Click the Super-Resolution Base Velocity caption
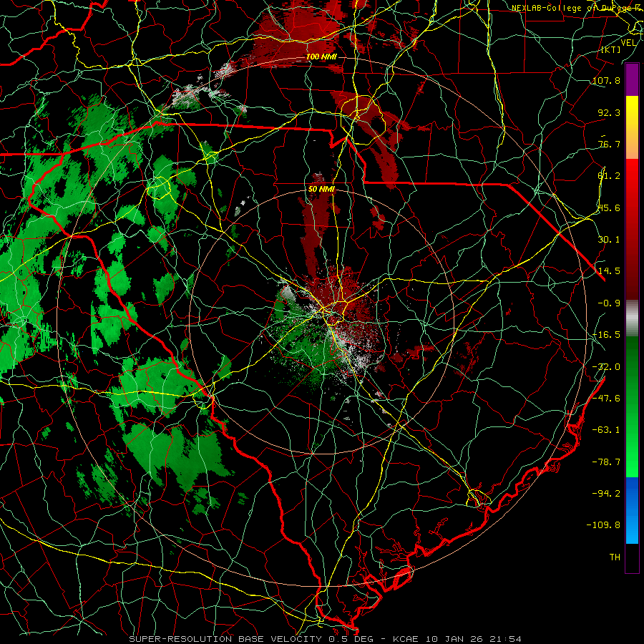The width and height of the screenshot is (644, 644). pyautogui.click(x=325, y=639)
